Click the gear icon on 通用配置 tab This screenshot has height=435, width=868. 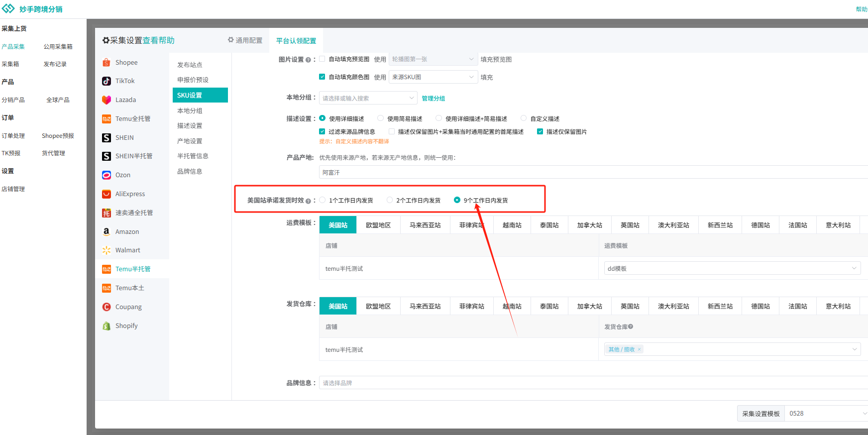click(231, 40)
